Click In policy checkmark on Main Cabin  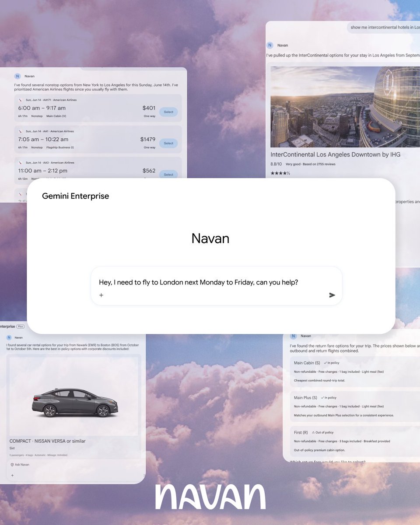point(325,363)
